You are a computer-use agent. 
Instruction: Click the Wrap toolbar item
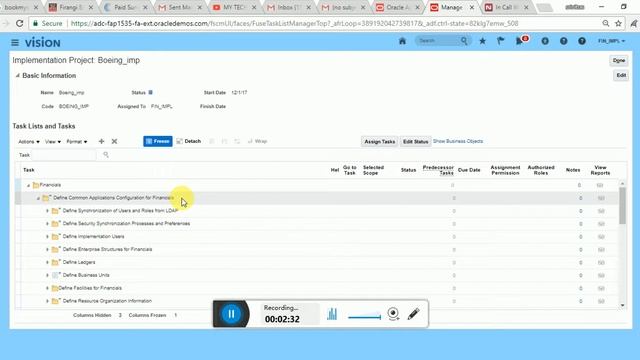pyautogui.click(x=257, y=141)
